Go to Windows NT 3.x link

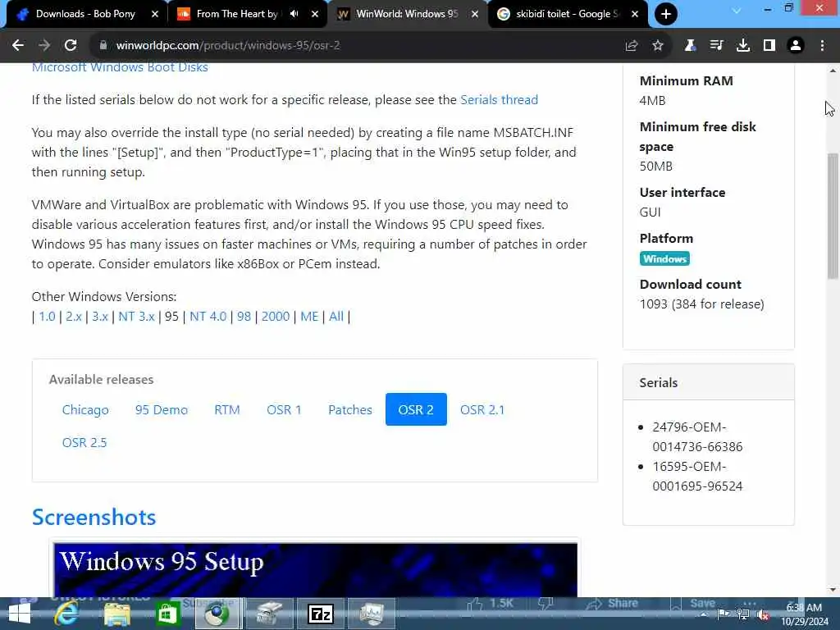[137, 317]
